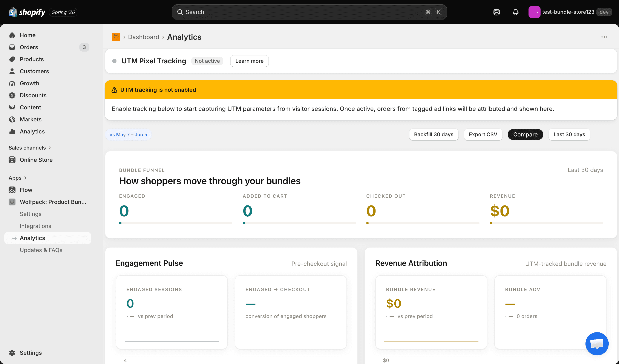This screenshot has height=364, width=619.
Task: Open the Spring '26 edition badge
Action: [63, 12]
